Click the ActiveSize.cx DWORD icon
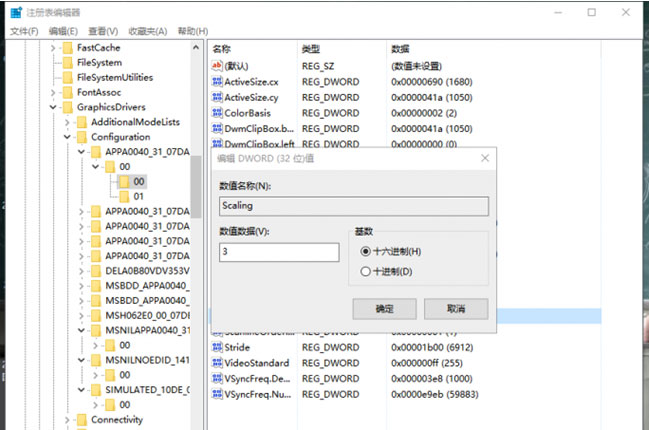The image size is (650, 430). 217,82
